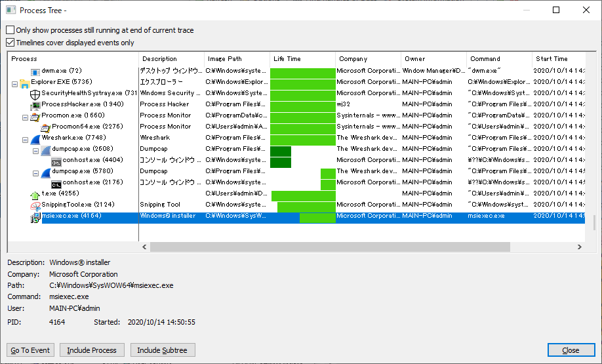Click the Command column header

coord(500,59)
